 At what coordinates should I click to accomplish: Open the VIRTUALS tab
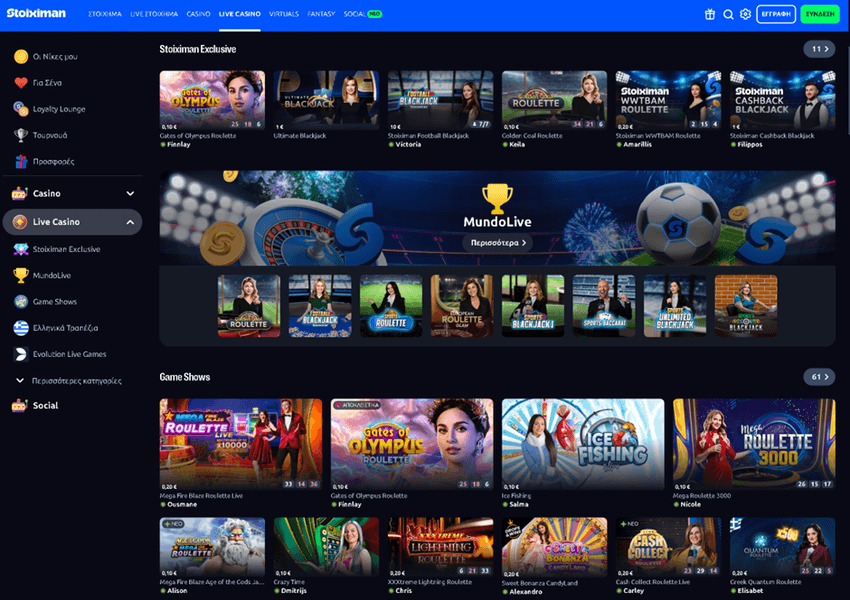coord(284,14)
